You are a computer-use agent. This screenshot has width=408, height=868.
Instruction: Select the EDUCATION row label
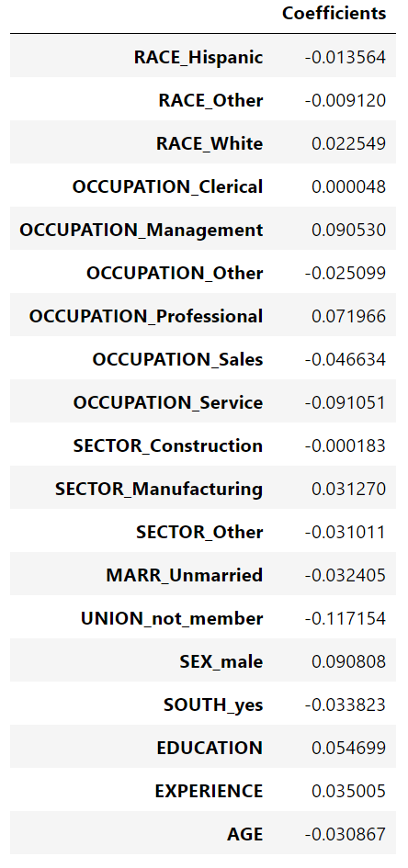click(x=210, y=748)
